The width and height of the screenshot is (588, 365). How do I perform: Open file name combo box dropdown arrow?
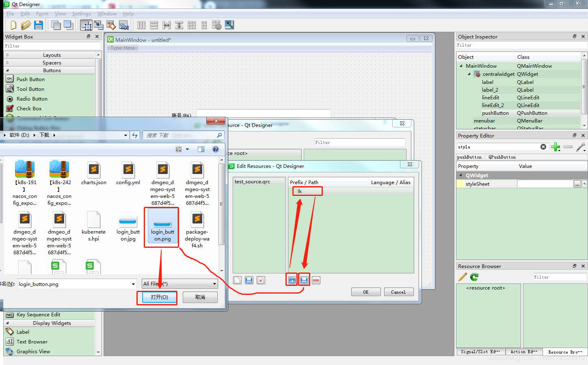point(133,284)
